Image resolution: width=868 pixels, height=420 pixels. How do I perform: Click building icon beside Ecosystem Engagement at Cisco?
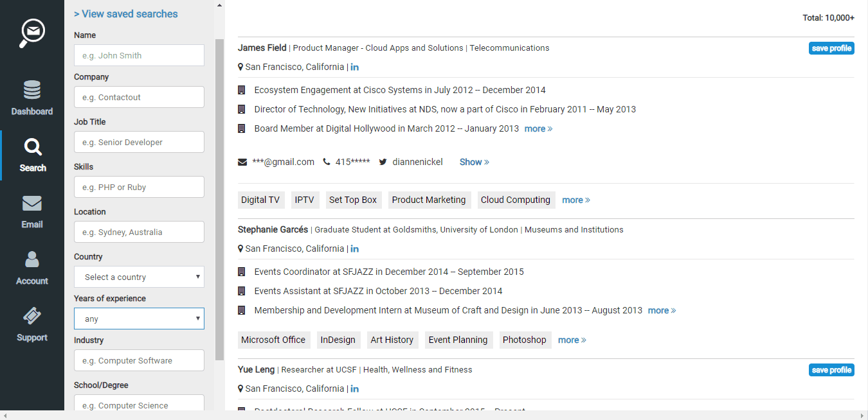coord(242,90)
